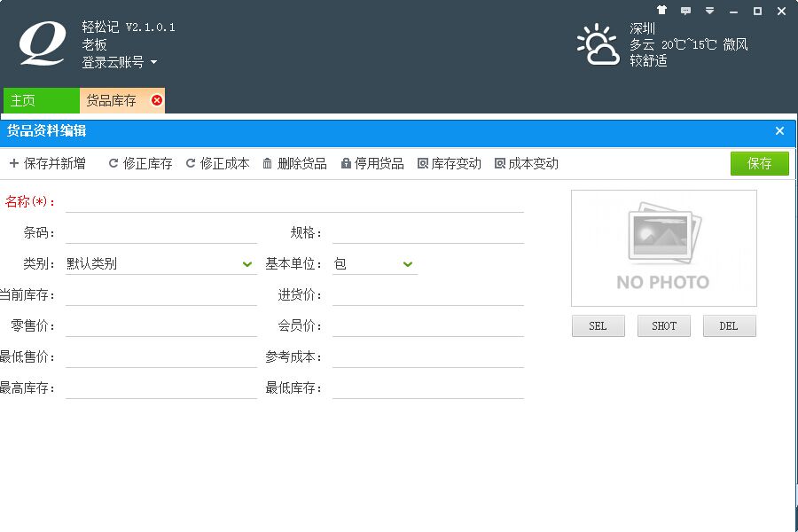Image resolution: width=798 pixels, height=532 pixels.
Task: Focus the 零售价 input field
Action: (x=161, y=325)
